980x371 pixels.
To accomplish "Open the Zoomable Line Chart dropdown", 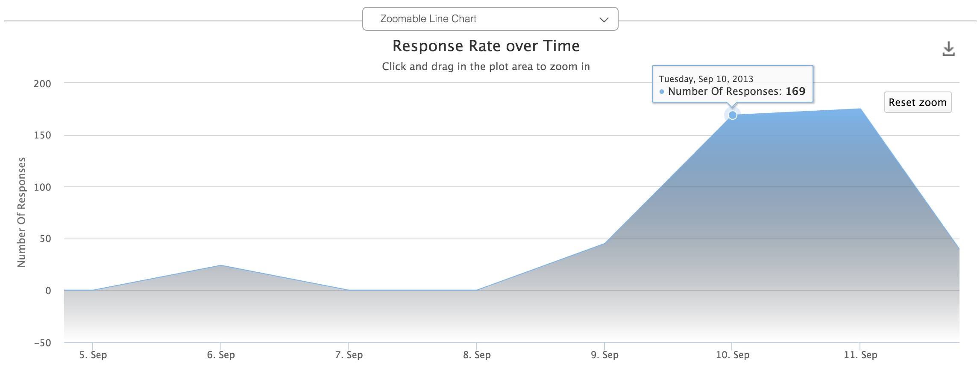I will click(490, 19).
